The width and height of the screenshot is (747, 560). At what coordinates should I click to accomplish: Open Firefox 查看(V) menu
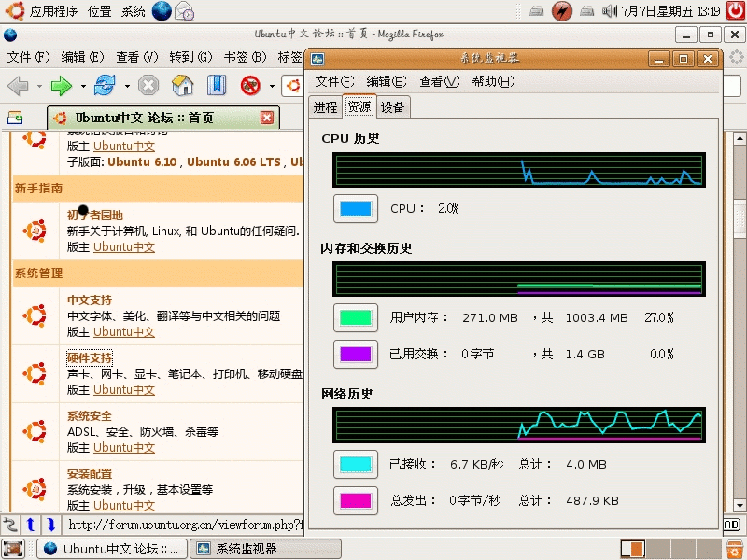136,58
